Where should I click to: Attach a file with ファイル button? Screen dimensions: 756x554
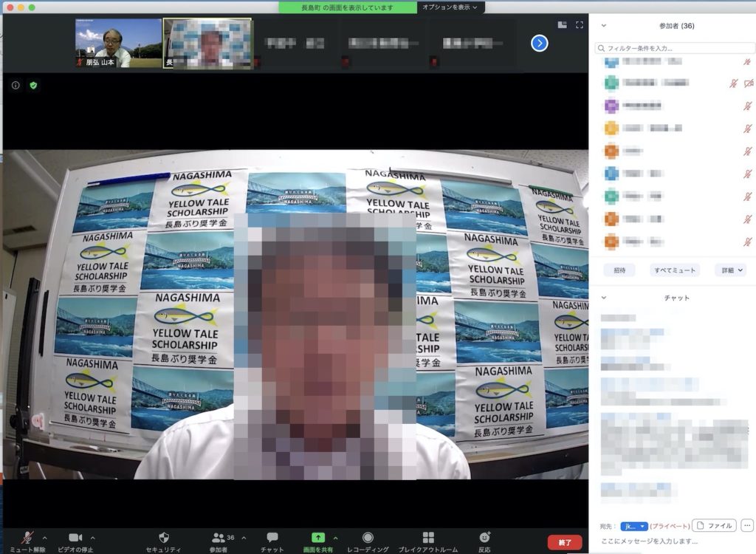[714, 525]
